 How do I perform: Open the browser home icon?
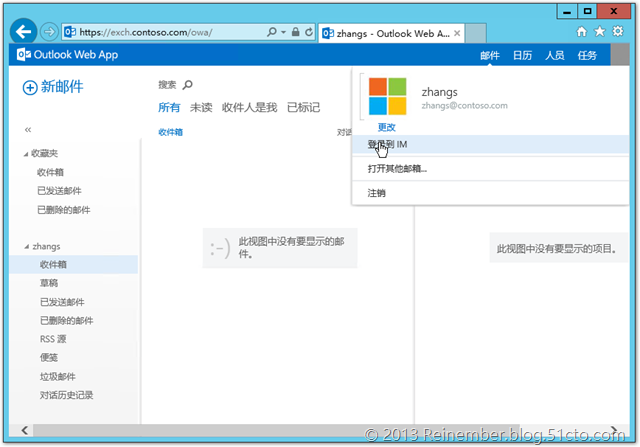(582, 32)
